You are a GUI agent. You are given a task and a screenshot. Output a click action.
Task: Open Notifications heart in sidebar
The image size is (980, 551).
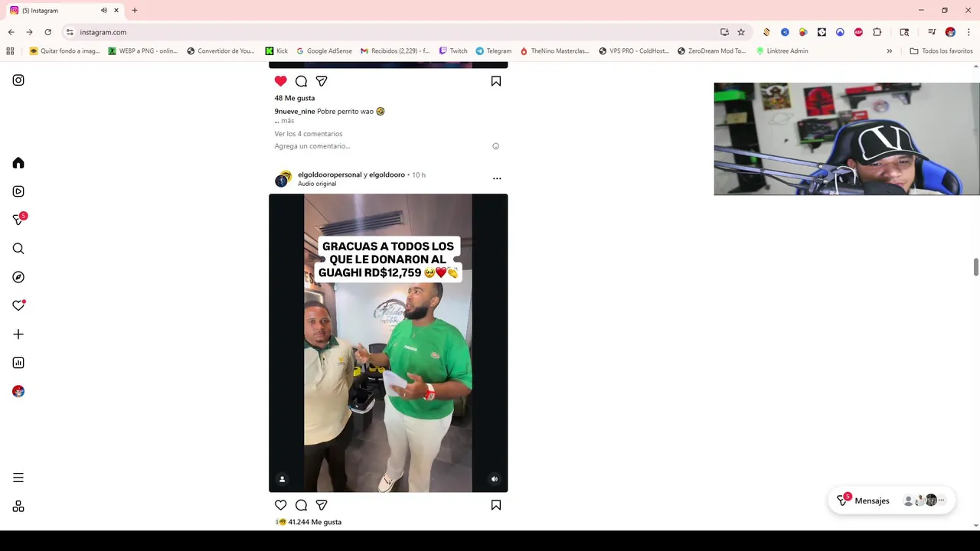tap(18, 305)
